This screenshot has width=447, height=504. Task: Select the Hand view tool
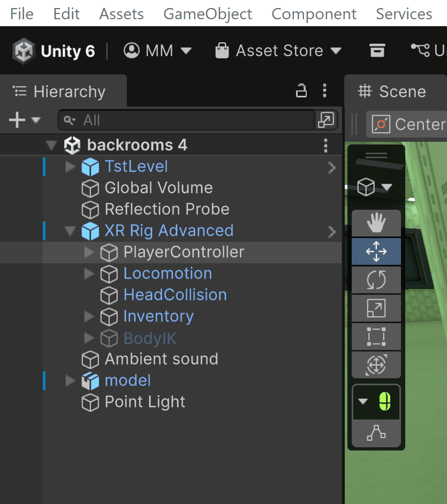(376, 223)
